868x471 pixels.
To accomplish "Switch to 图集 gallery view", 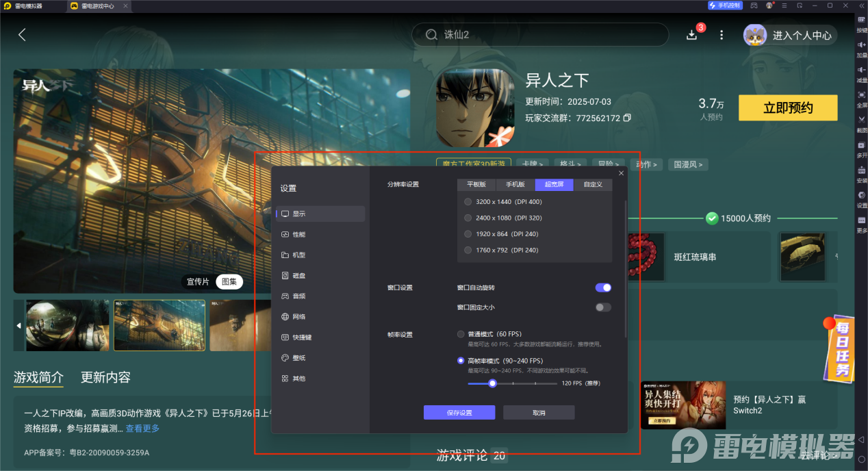I will click(x=229, y=281).
